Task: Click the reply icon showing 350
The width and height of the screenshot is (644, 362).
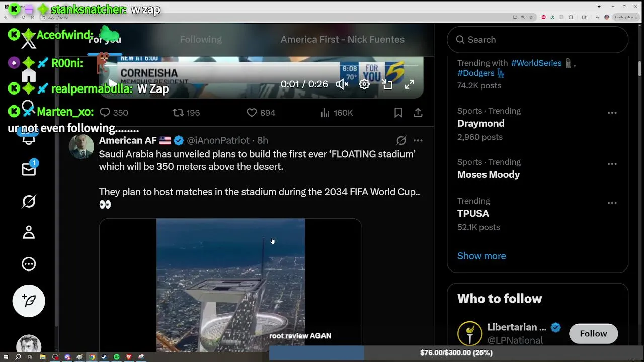Action: pos(105,113)
